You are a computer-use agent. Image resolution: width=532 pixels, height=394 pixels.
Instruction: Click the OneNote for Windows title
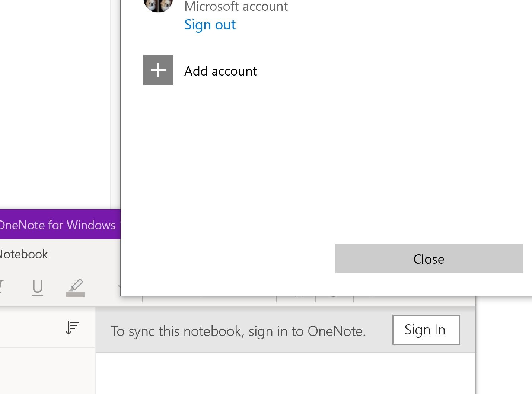tap(58, 225)
